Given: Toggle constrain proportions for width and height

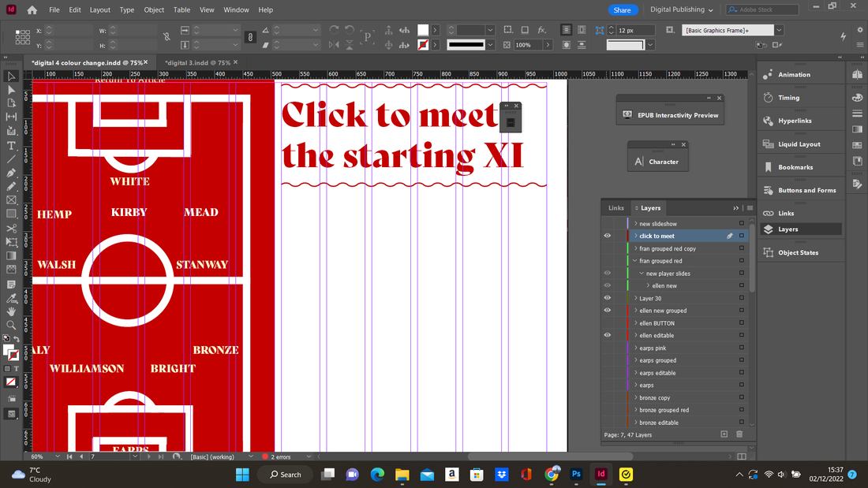Looking at the screenshot, I should click(x=166, y=37).
